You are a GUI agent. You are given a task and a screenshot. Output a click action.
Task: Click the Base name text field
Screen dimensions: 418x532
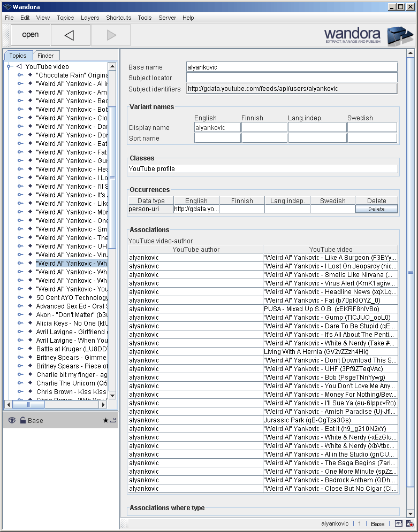click(x=292, y=67)
